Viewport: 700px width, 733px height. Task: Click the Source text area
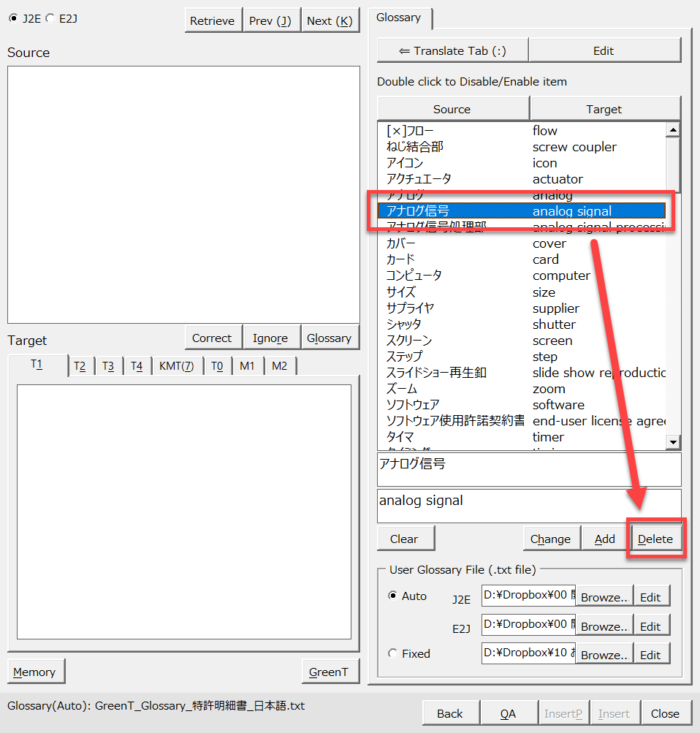pyautogui.click(x=183, y=194)
